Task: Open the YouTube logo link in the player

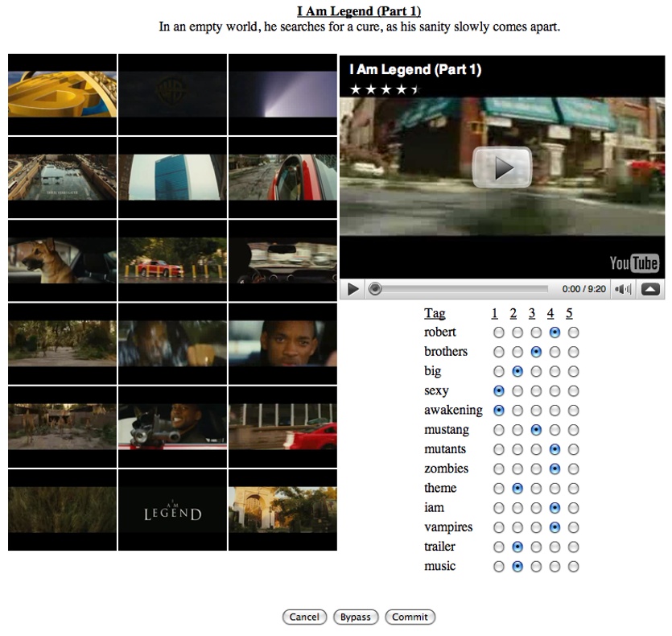Action: click(633, 262)
